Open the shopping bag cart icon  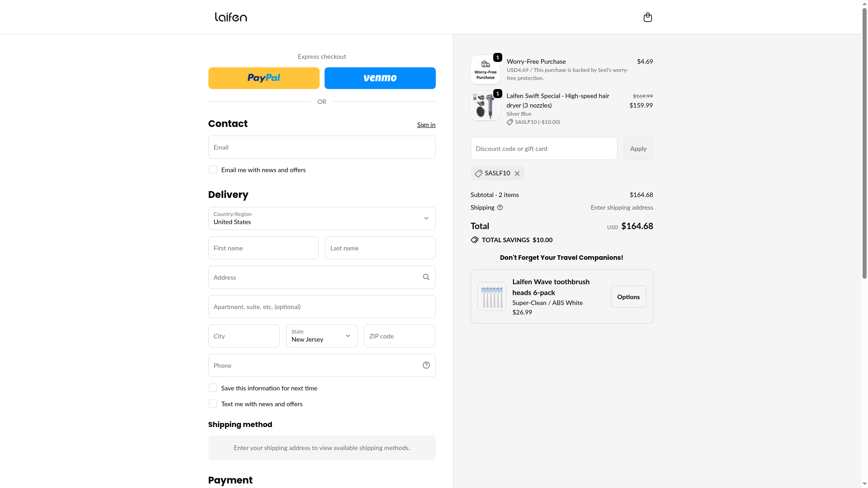(647, 17)
